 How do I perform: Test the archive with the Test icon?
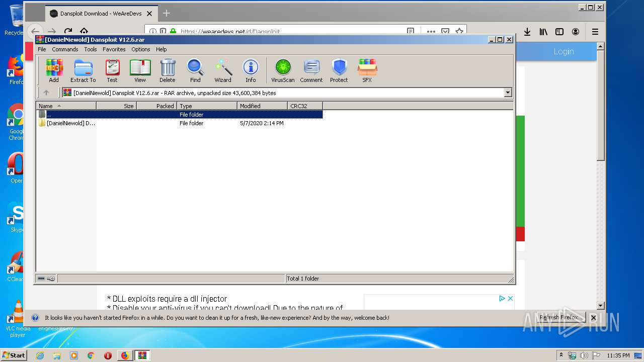[x=112, y=71]
